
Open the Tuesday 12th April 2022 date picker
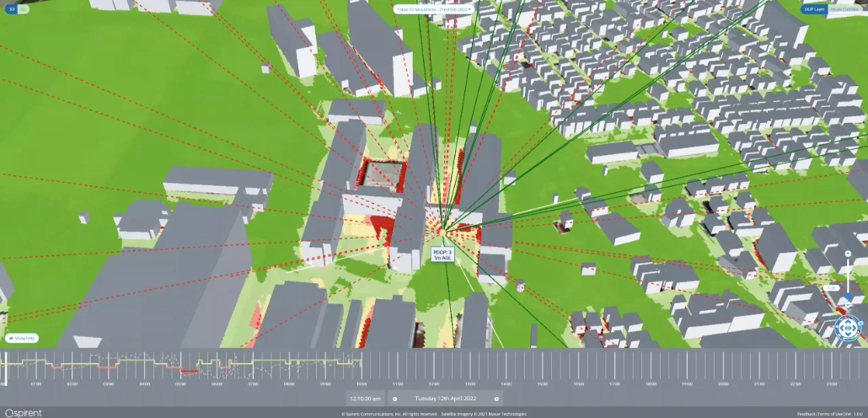[x=445, y=399]
